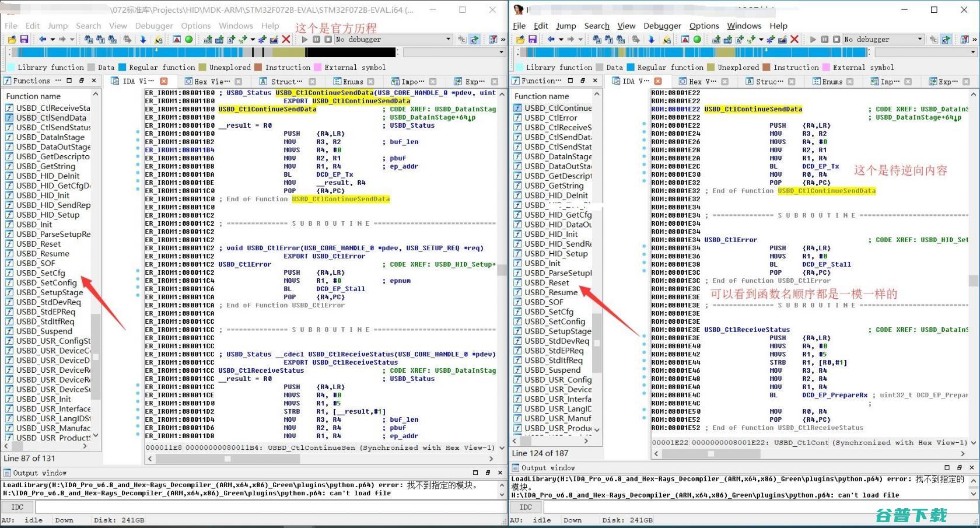980x528 pixels.
Task: Click DCD_EP_PrepareRx call in right disassembly
Action: pyautogui.click(x=834, y=395)
